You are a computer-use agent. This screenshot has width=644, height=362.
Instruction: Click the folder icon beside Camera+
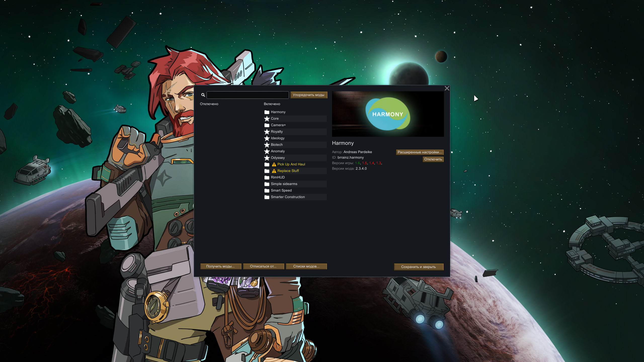click(x=267, y=125)
